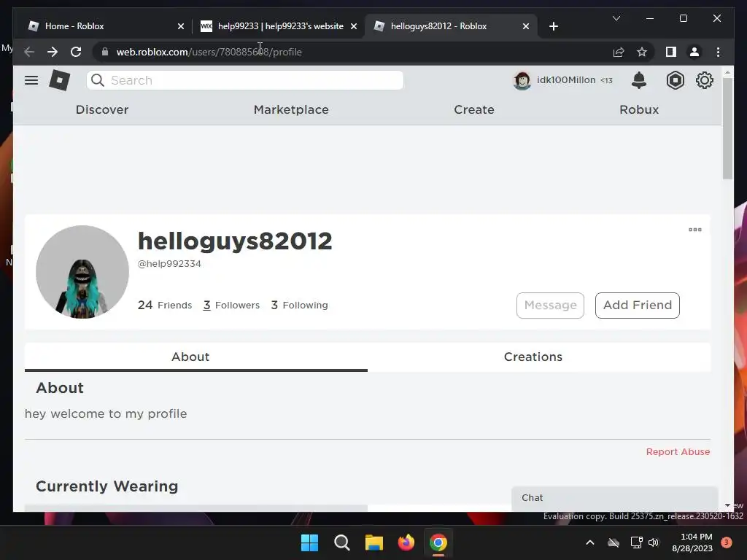Image resolution: width=747 pixels, height=560 pixels.
Task: Toggle the browser side panel icon
Action: click(671, 52)
